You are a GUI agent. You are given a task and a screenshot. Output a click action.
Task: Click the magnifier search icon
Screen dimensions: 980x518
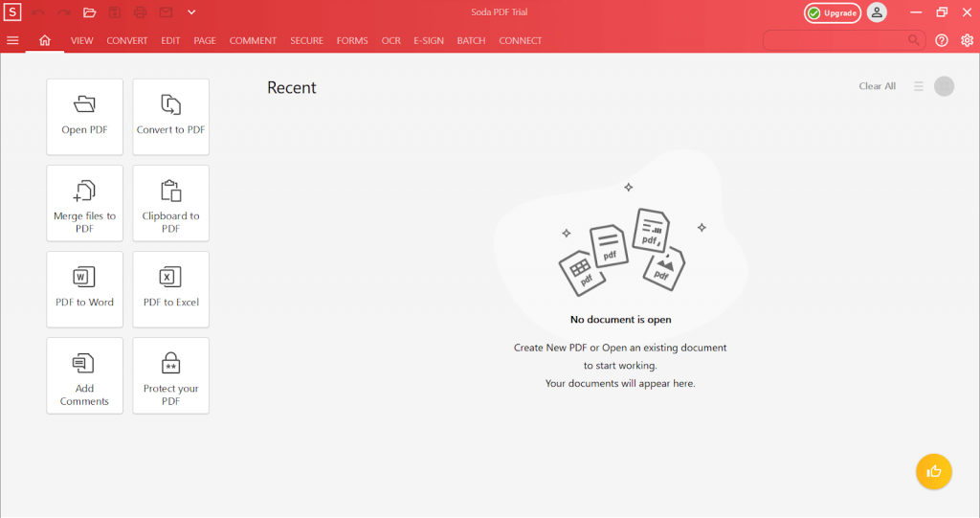point(914,40)
